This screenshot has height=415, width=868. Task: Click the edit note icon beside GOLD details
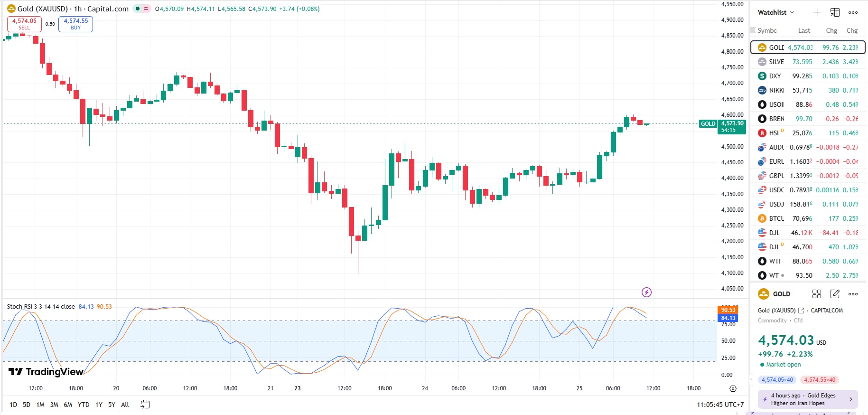pos(835,294)
